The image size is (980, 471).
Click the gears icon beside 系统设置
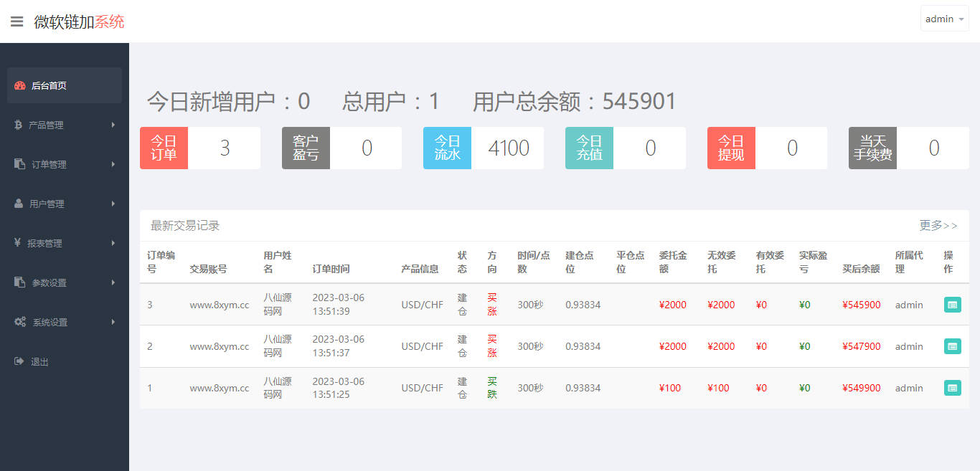point(20,322)
